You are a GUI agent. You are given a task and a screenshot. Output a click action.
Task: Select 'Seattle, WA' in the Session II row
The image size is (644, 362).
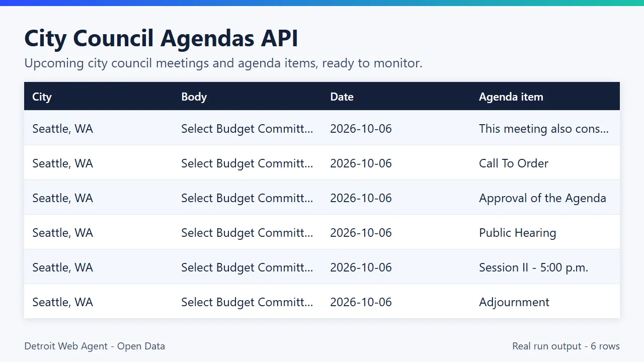coord(62,267)
